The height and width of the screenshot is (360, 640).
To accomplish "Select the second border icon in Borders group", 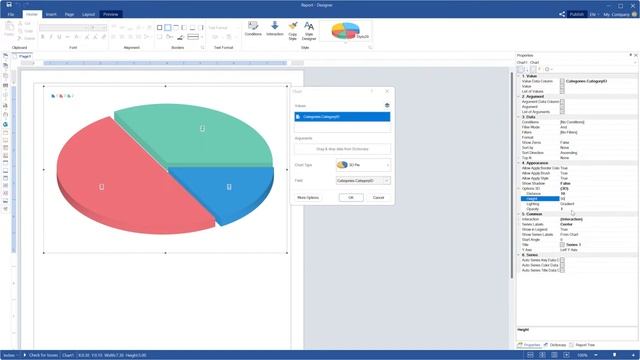I will tap(168, 28).
